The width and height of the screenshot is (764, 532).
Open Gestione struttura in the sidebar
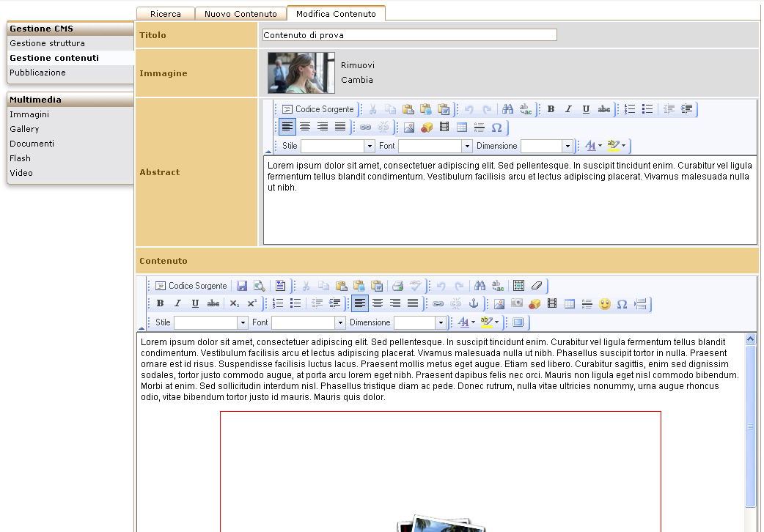[x=47, y=43]
